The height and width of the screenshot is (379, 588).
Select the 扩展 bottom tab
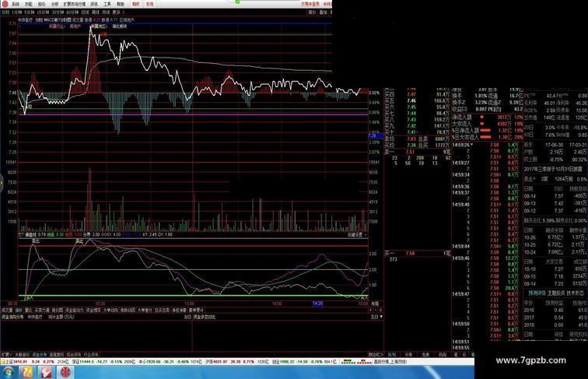click(x=7, y=354)
